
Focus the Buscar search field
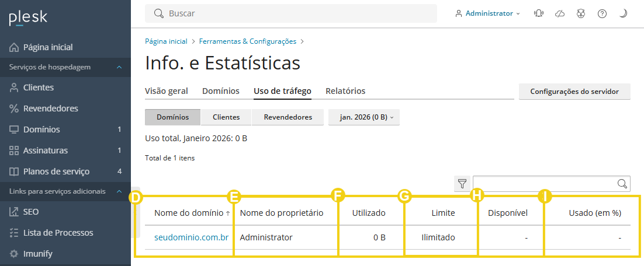[x=291, y=13]
